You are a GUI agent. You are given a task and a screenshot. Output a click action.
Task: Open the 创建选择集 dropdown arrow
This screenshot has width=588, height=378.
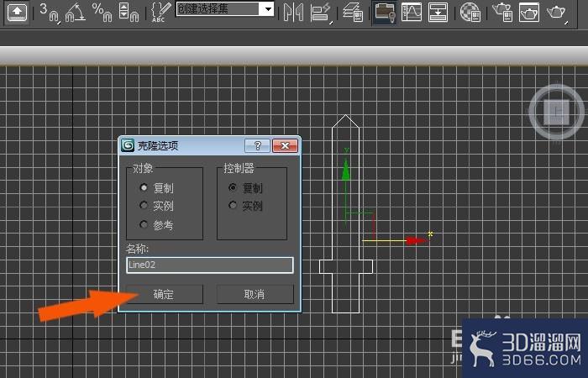click(x=268, y=8)
